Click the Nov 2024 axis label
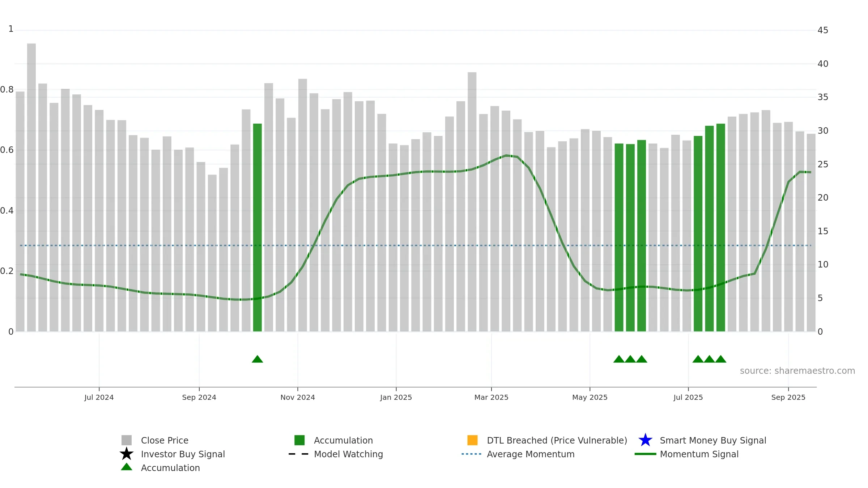This screenshot has width=868, height=488. click(x=298, y=397)
